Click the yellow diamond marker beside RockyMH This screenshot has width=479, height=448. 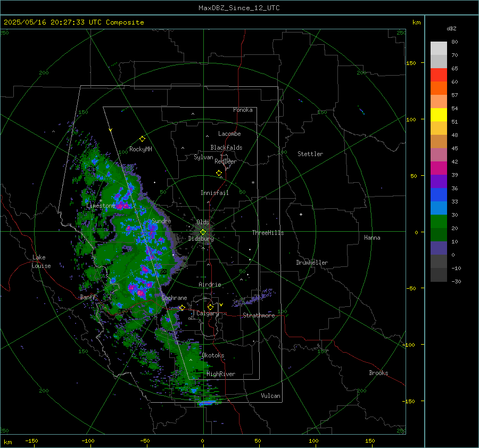[142, 139]
